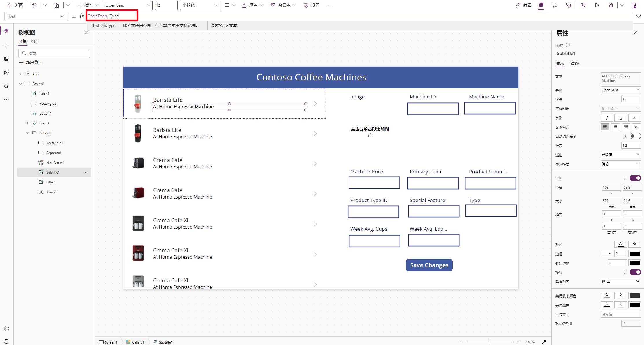Switch to the 显示 display properties tab

(x=560, y=63)
